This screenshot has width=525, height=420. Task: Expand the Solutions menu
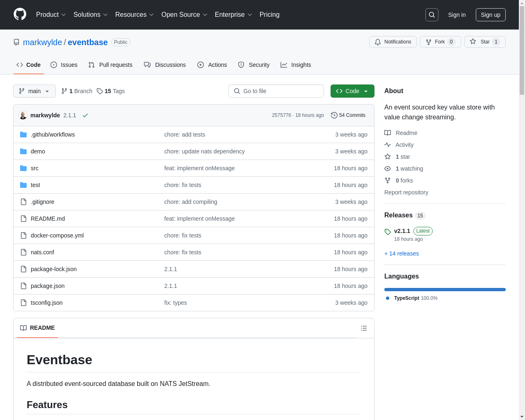(x=91, y=15)
